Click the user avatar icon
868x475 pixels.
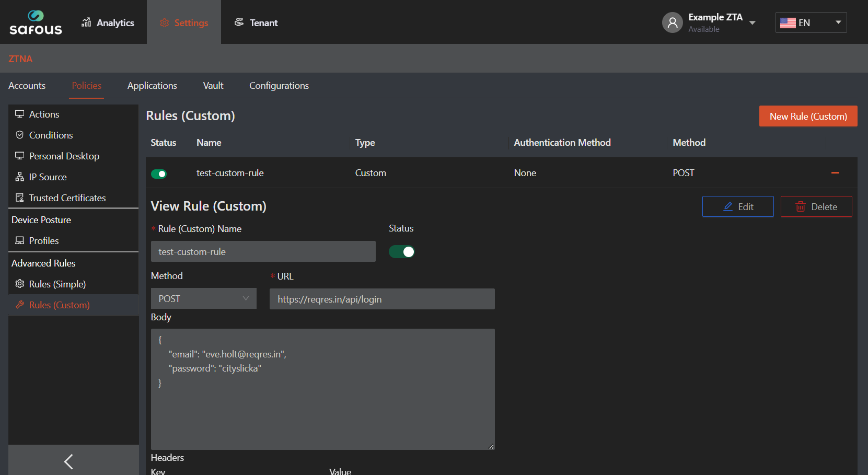click(672, 22)
